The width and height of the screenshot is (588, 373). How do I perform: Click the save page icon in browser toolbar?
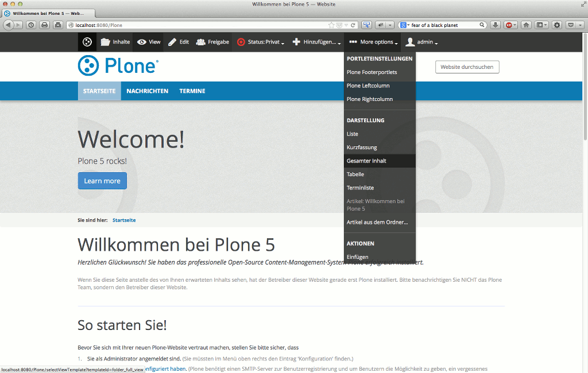tap(58, 25)
